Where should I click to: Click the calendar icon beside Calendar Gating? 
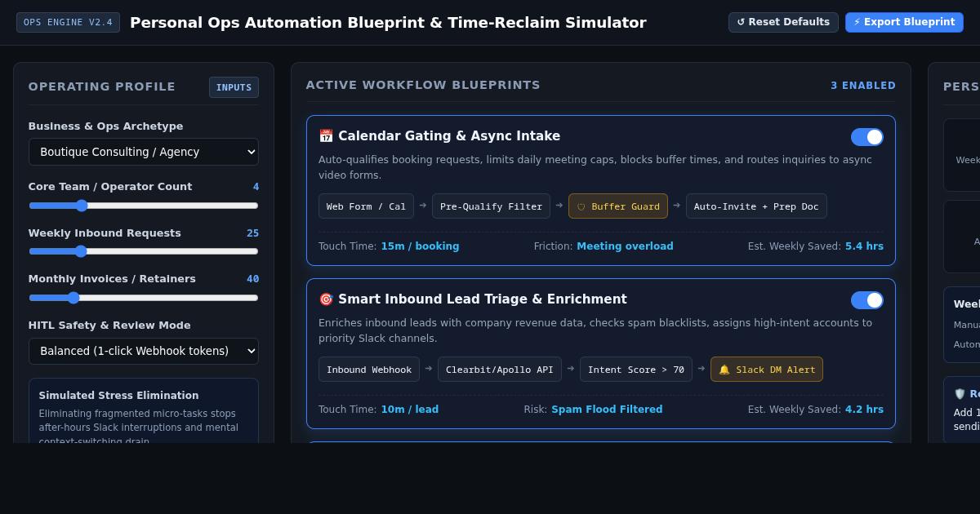326,136
